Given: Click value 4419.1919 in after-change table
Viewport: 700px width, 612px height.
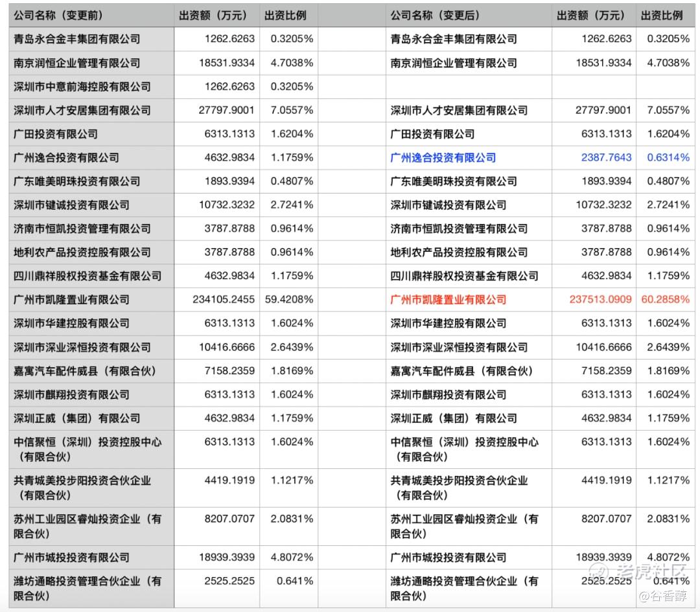Looking at the screenshot, I should point(606,481).
